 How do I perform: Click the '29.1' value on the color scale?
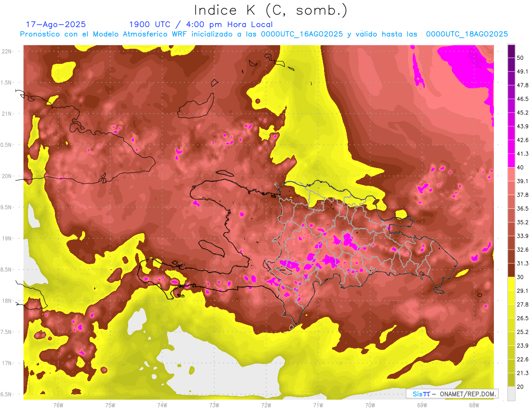point(523,291)
